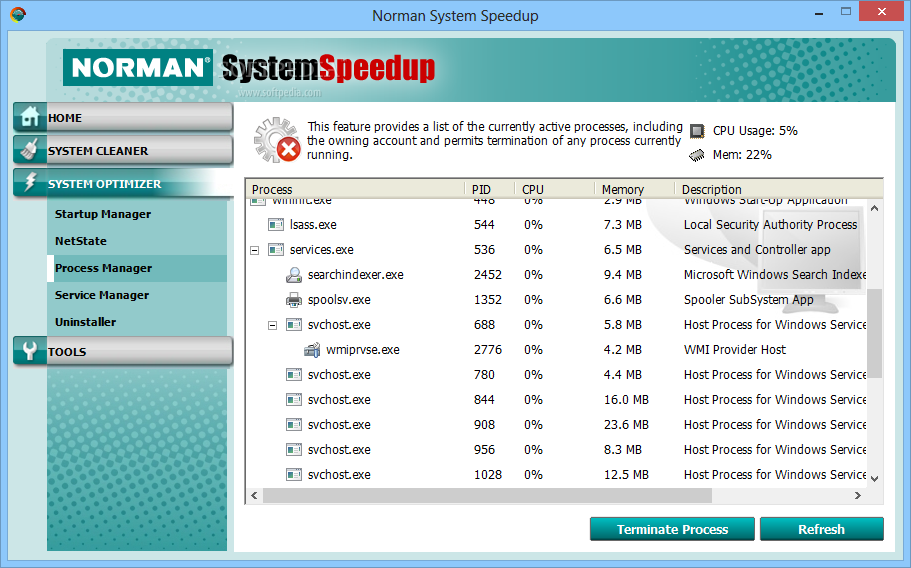This screenshot has width=911, height=568.
Task: Click the System Optimizer lightning icon
Action: 30,182
